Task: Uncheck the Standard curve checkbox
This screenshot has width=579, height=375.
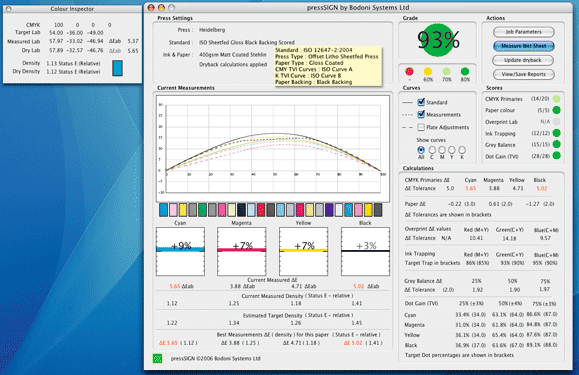Action: [421, 102]
